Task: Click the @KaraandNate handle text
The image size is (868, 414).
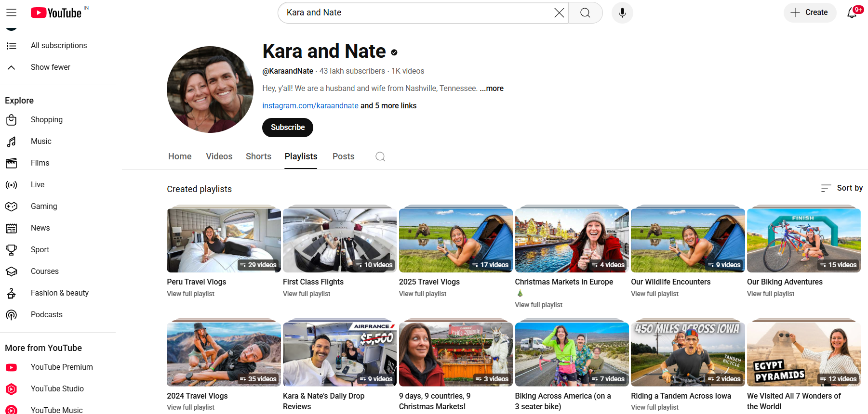Action: pyautogui.click(x=288, y=71)
